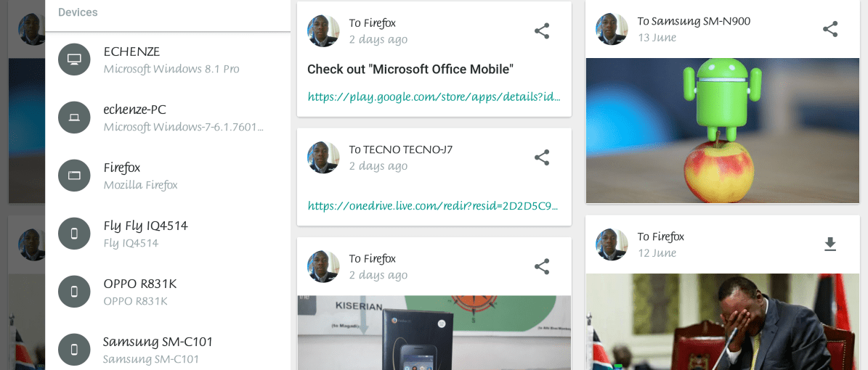
Task: Click 'Microsoft Windows-7-6.1.7601...' subtitle
Action: (183, 127)
